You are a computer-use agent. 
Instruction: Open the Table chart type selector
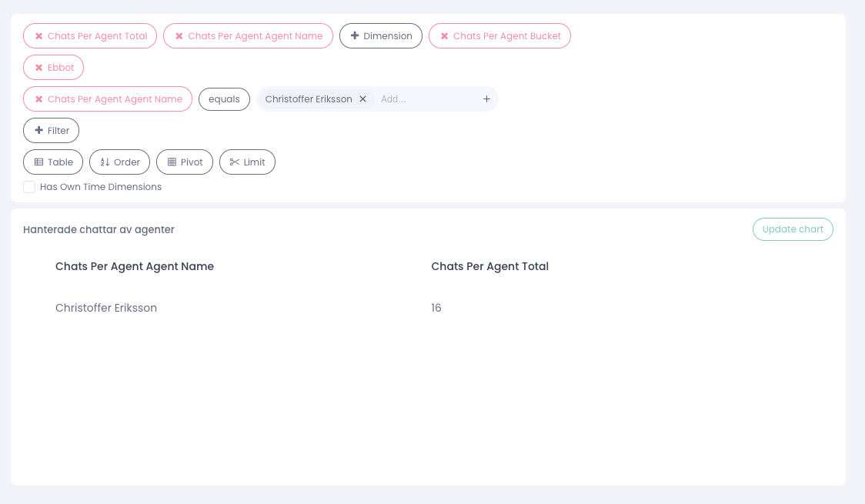point(53,162)
